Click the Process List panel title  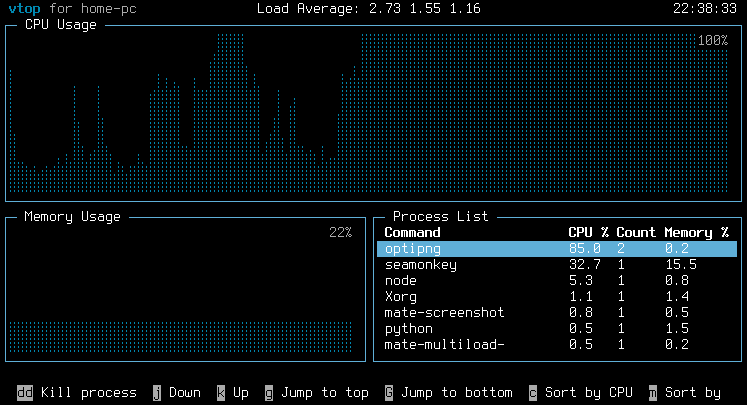pos(441,217)
